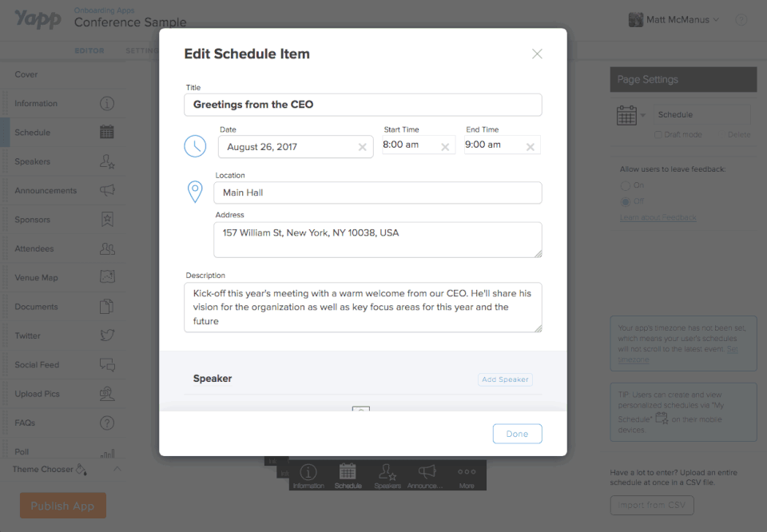Select the Announcements megaphone icon
This screenshot has width=767, height=532.
coord(107,190)
